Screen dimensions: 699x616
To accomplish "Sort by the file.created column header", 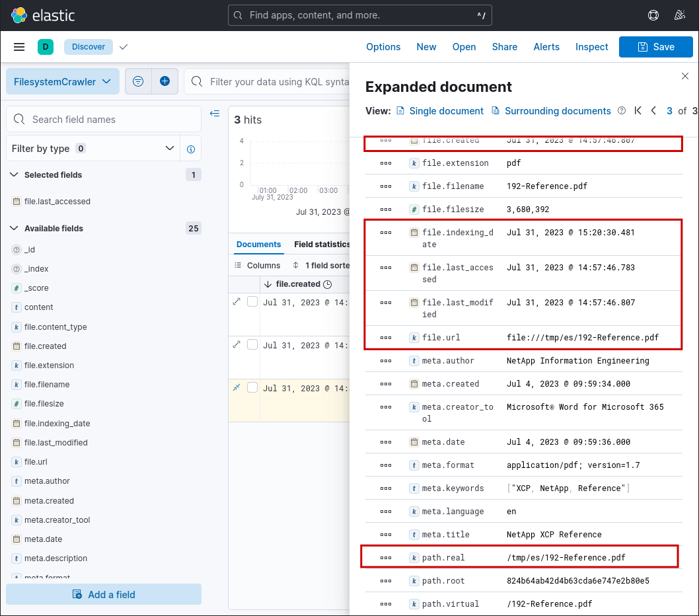I will (298, 284).
